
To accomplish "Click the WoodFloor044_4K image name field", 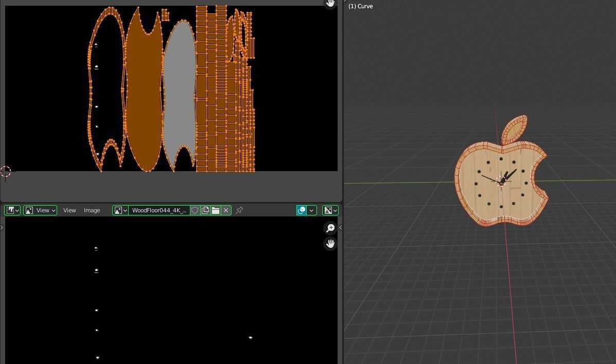I will pyautogui.click(x=159, y=210).
